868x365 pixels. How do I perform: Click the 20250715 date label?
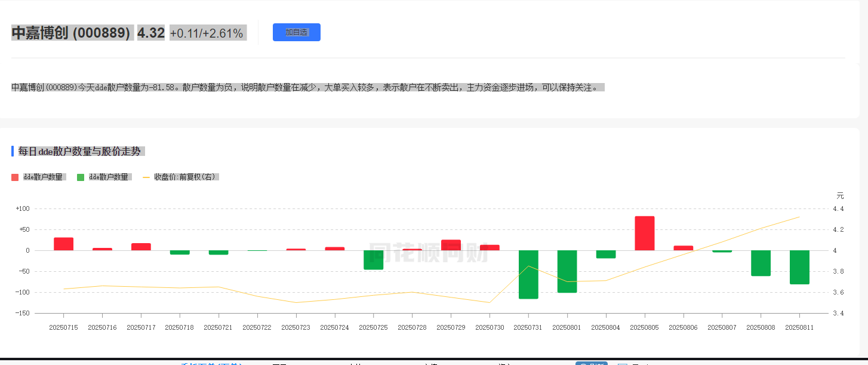pyautogui.click(x=63, y=327)
